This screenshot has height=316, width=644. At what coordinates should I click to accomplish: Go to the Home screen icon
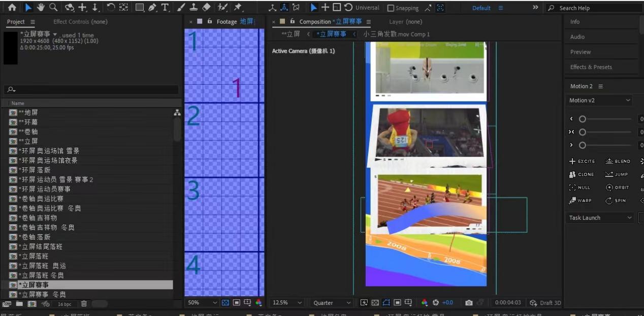pyautogui.click(x=12, y=8)
